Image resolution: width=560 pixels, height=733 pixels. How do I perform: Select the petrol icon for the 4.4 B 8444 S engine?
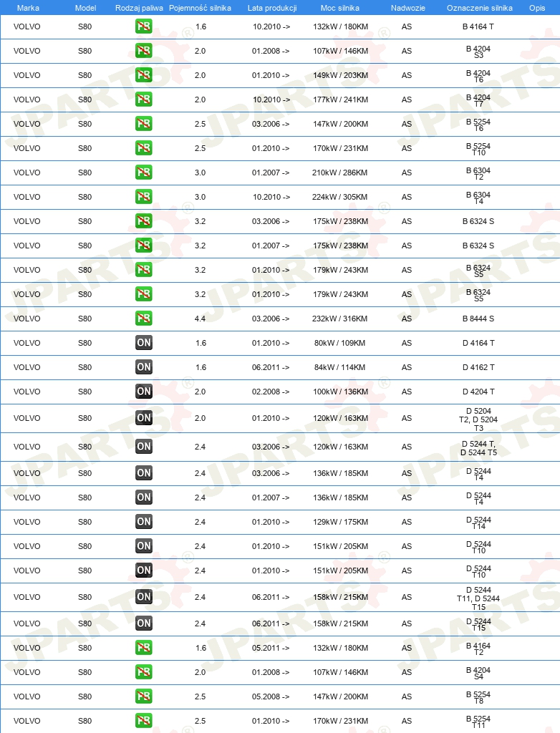pyautogui.click(x=144, y=319)
